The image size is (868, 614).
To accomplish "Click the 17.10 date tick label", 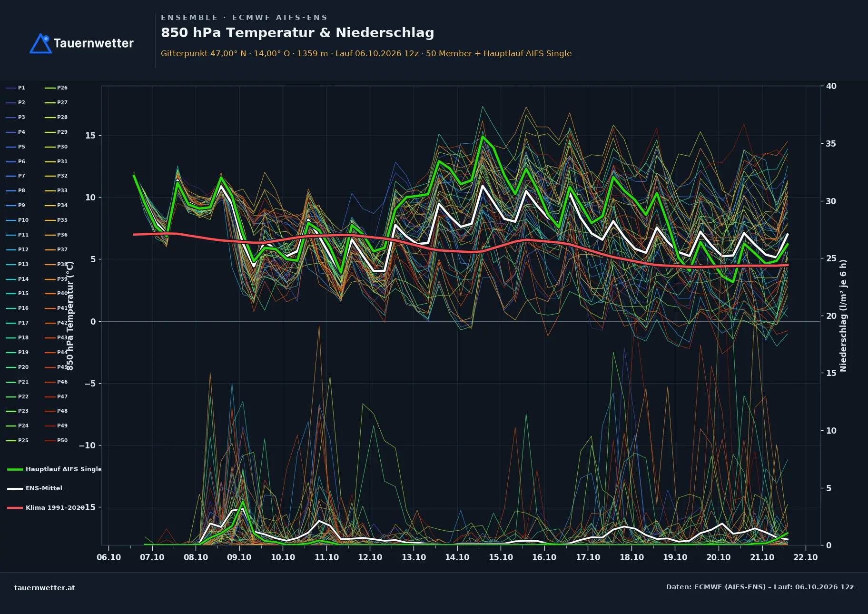I will 588,557.
